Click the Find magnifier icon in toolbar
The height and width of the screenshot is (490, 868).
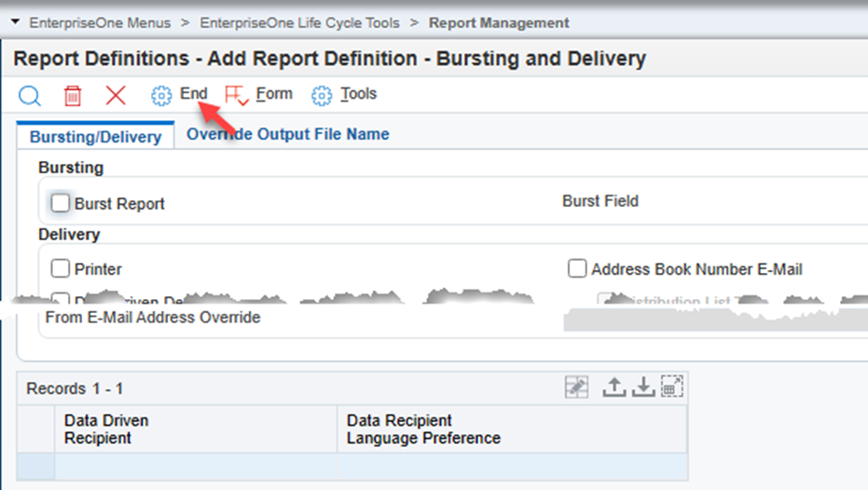[29, 95]
